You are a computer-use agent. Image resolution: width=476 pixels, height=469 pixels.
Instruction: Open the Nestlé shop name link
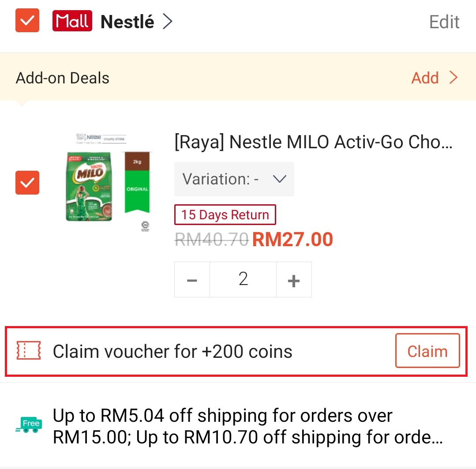click(127, 22)
